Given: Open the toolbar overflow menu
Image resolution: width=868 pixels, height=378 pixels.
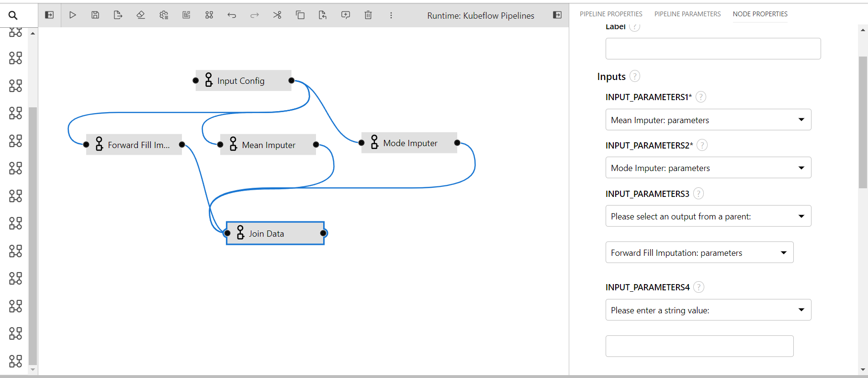Looking at the screenshot, I should pyautogui.click(x=391, y=15).
